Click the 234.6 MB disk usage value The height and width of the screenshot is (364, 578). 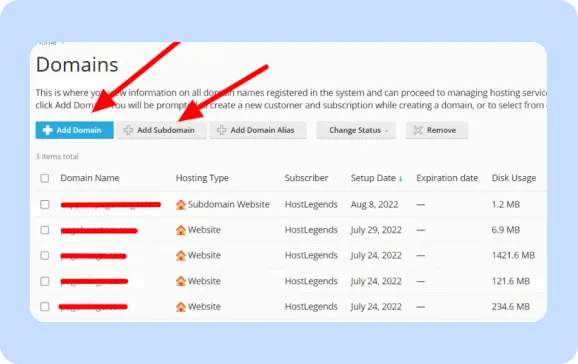pos(511,306)
